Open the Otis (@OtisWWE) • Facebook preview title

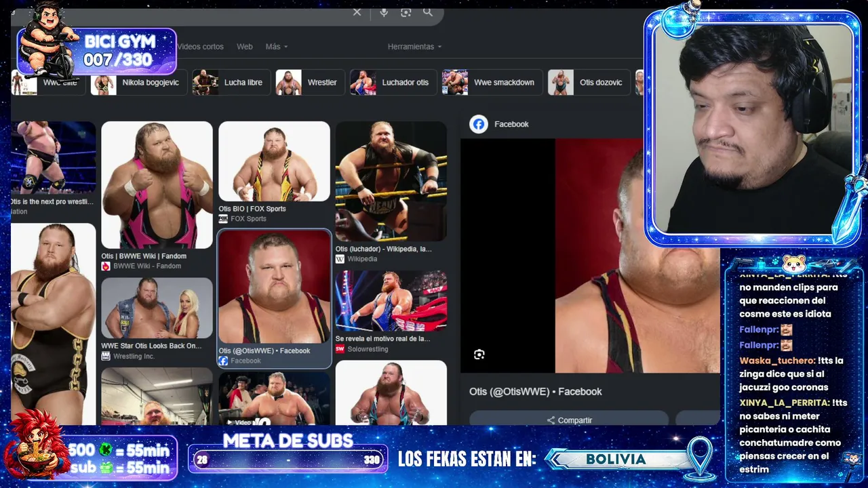pos(536,392)
